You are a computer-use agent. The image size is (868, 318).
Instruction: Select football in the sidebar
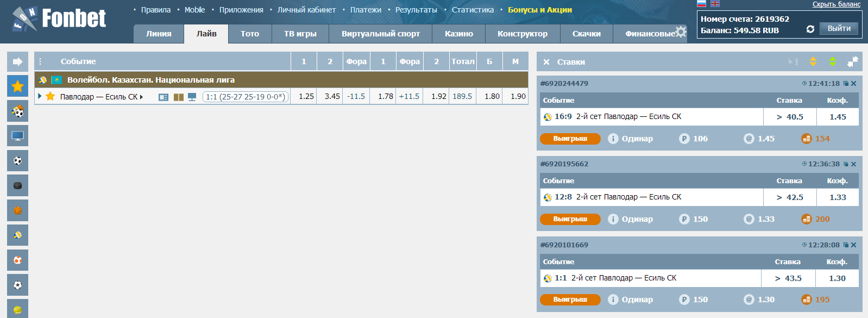17,161
